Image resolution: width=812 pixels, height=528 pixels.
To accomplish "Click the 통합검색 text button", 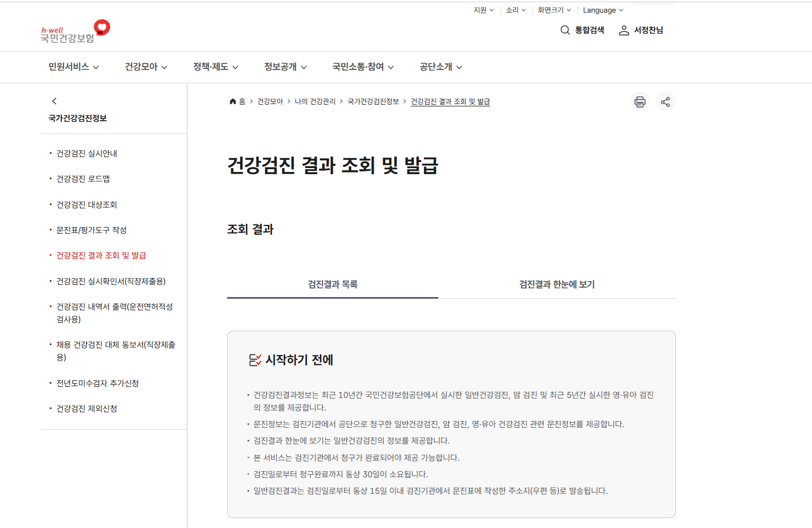I will tap(590, 30).
